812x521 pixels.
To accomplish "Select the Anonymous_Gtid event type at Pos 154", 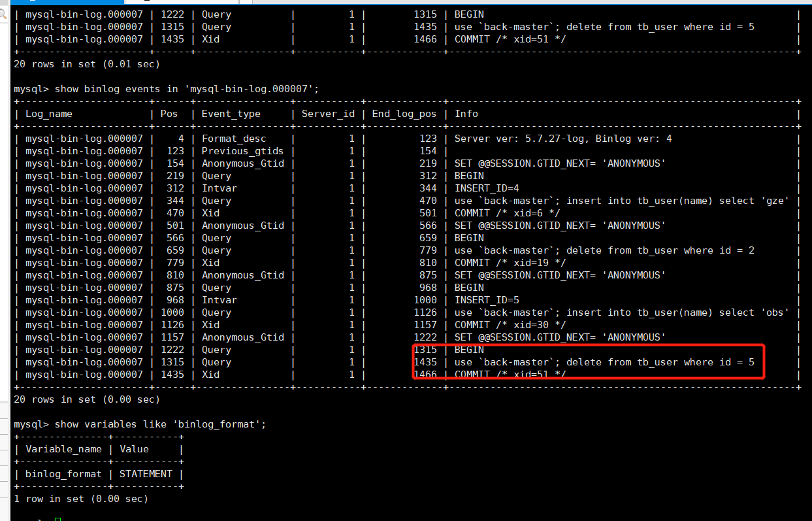I will pos(243,163).
